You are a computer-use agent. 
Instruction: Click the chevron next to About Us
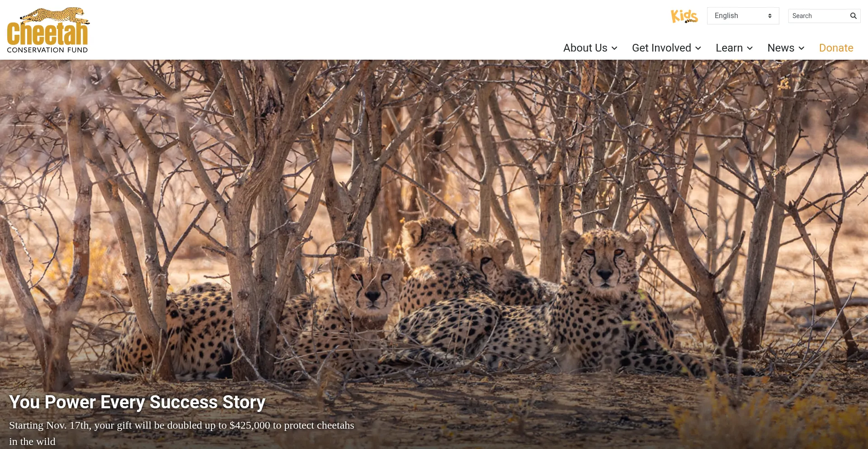point(614,48)
